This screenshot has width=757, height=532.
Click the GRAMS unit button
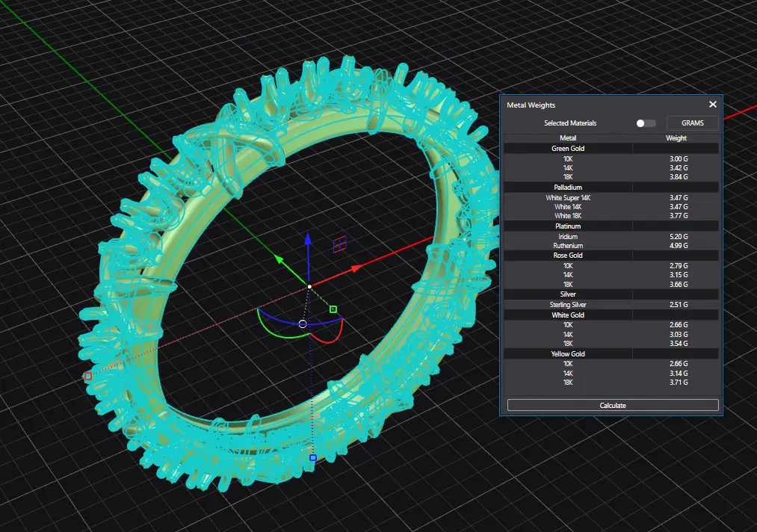click(x=692, y=123)
